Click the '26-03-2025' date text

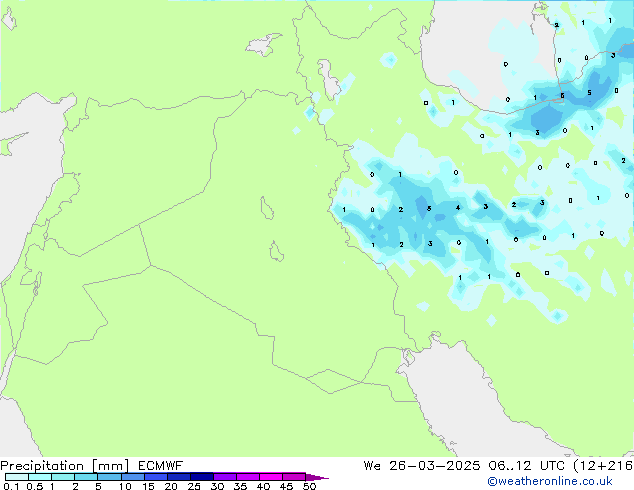coord(435,466)
